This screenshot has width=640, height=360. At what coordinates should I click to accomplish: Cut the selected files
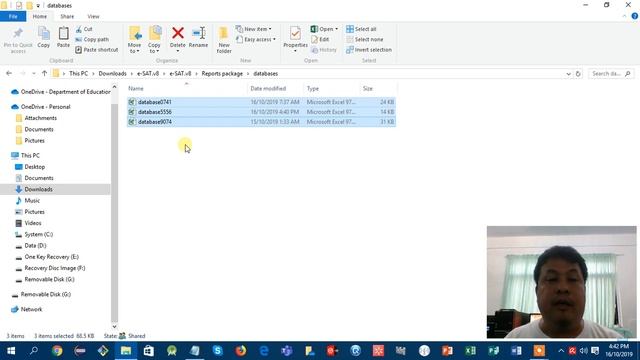point(84,29)
